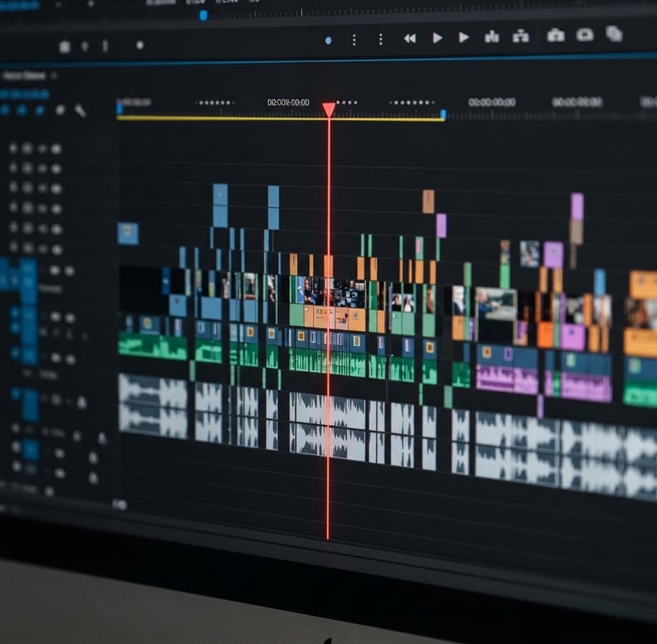Toggle the eye icon of the second video track header
Screen dimensions: 657x644
[x=56, y=168]
